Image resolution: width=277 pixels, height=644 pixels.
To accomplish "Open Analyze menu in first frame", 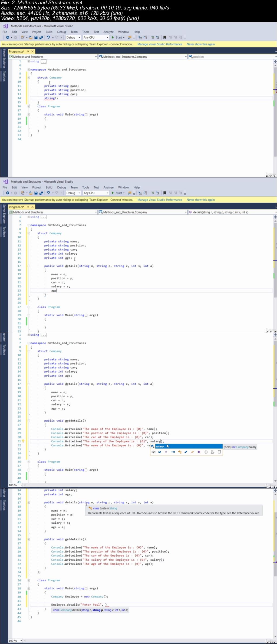I will (108, 32).
